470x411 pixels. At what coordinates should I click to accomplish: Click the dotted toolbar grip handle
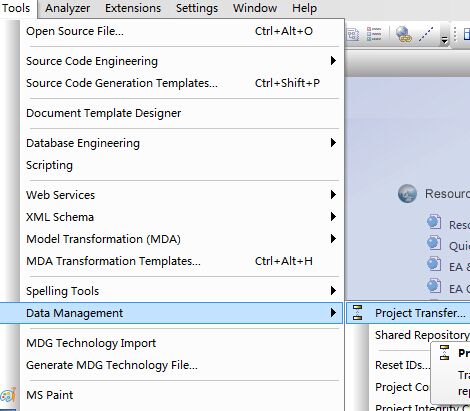pyautogui.click(x=455, y=34)
